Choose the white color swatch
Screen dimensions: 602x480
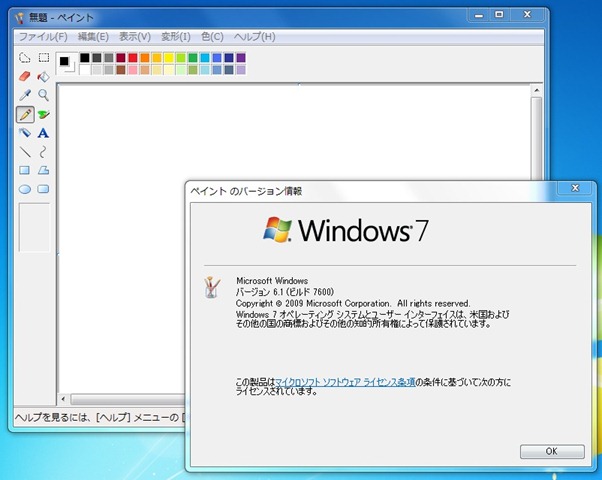pos(85,70)
